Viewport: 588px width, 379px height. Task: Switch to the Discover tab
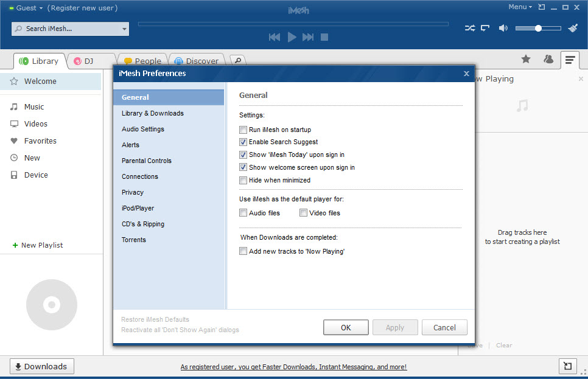(x=197, y=61)
